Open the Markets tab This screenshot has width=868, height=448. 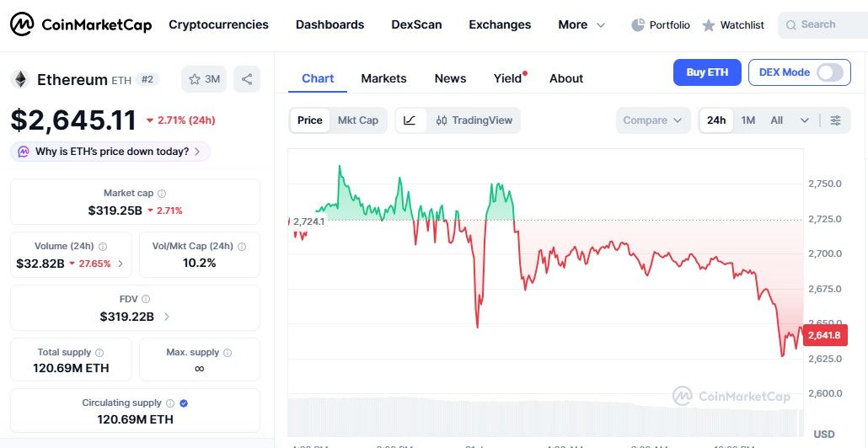point(383,78)
